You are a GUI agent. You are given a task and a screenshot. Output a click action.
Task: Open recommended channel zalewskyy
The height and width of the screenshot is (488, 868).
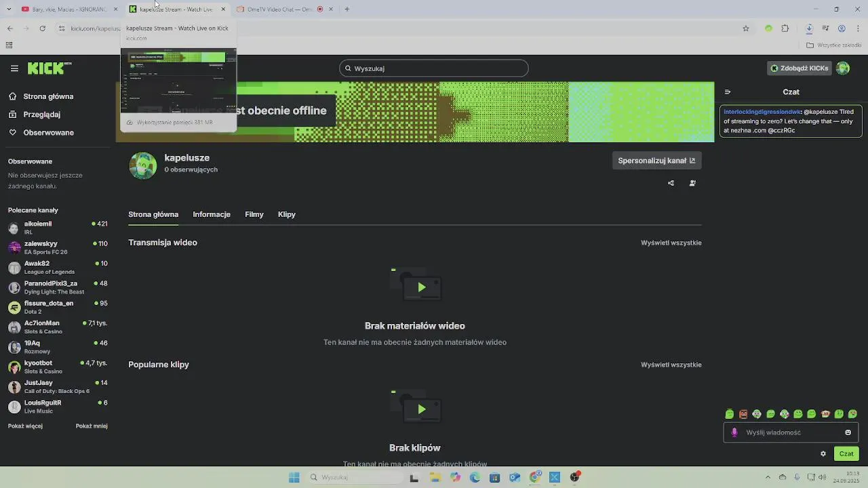(58, 247)
